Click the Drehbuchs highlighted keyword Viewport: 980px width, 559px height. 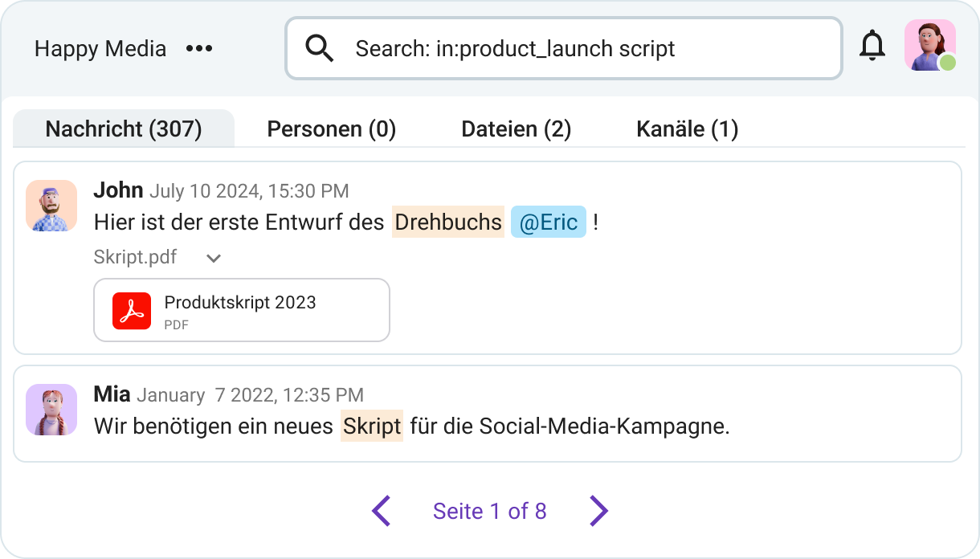point(447,222)
